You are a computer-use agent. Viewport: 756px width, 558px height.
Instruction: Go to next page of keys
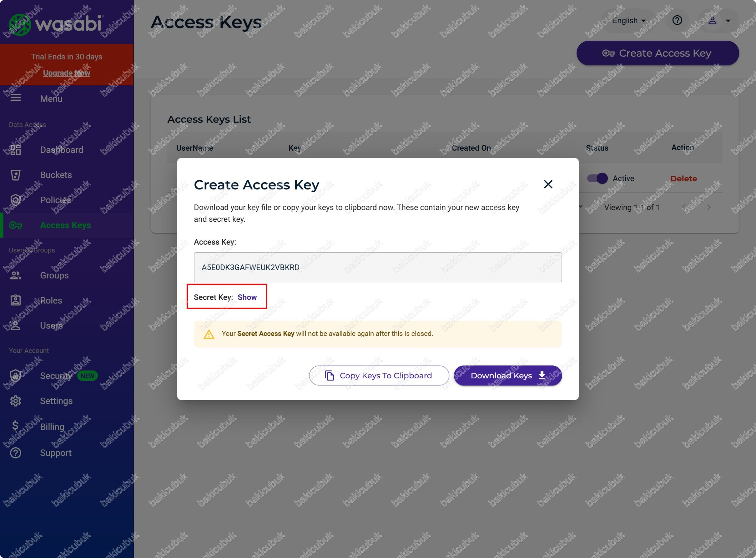pos(709,207)
